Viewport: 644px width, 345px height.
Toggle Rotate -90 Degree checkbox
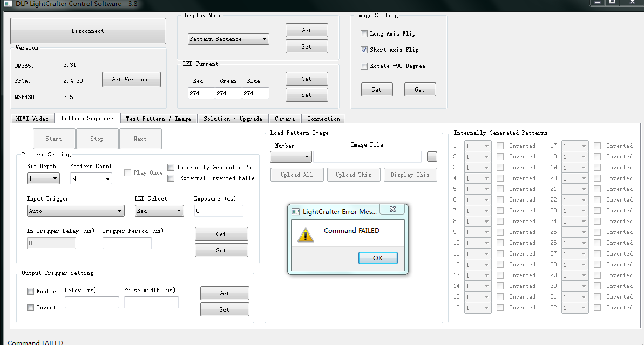click(364, 66)
